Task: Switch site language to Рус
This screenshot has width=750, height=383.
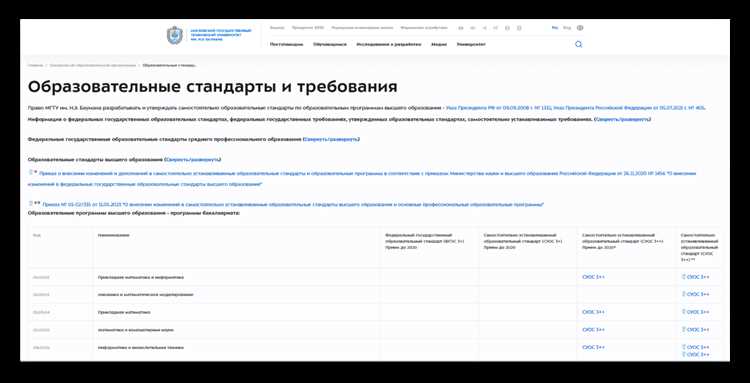Action: point(555,28)
